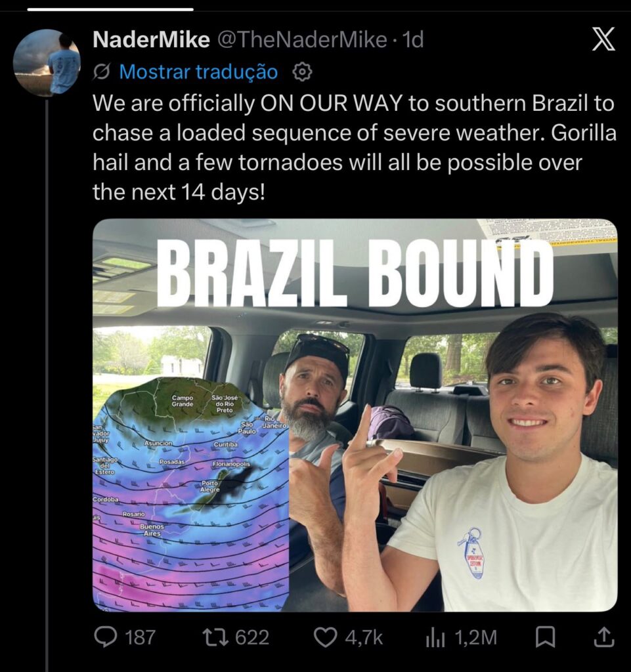Image resolution: width=631 pixels, height=672 pixels.
Task: Click the NaderMike display name
Action: tap(151, 40)
